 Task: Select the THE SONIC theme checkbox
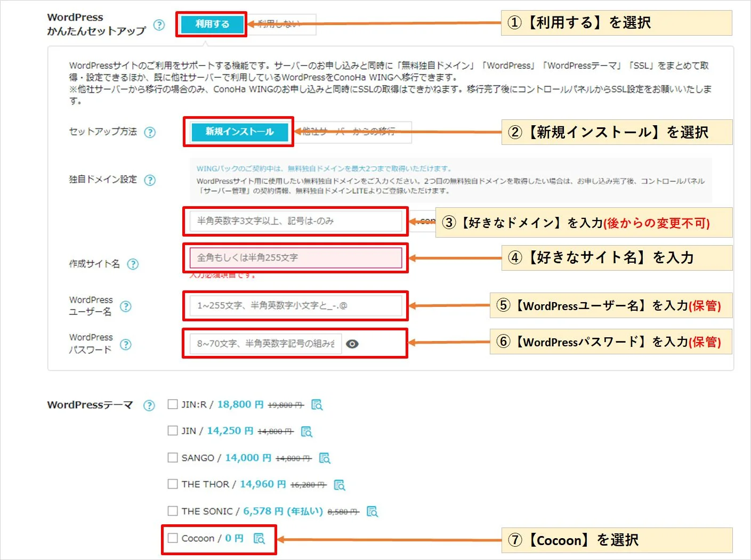tap(173, 511)
